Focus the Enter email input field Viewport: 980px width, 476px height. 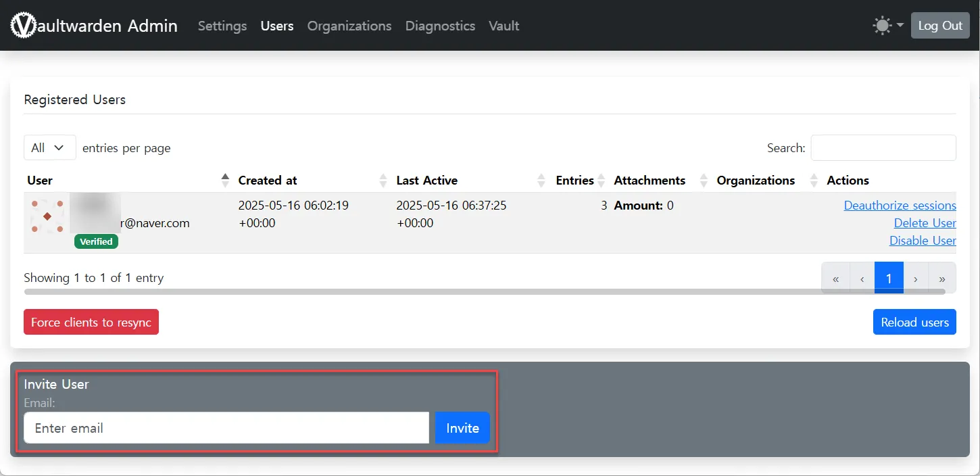[226, 428]
